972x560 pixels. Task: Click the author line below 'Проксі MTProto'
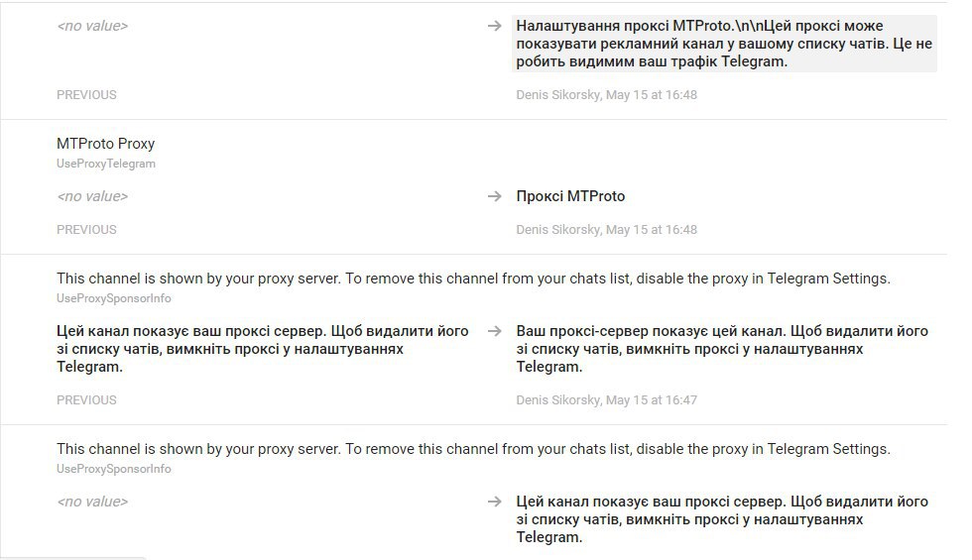[x=606, y=230]
